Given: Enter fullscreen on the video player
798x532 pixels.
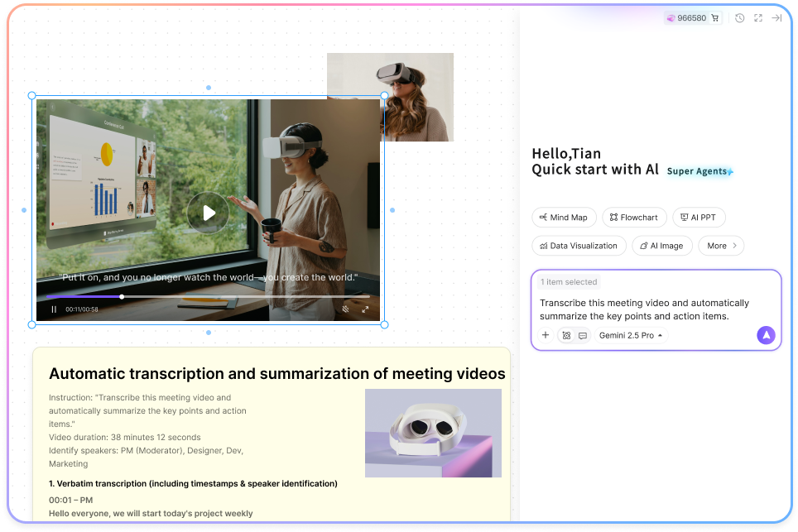Looking at the screenshot, I should [x=365, y=309].
